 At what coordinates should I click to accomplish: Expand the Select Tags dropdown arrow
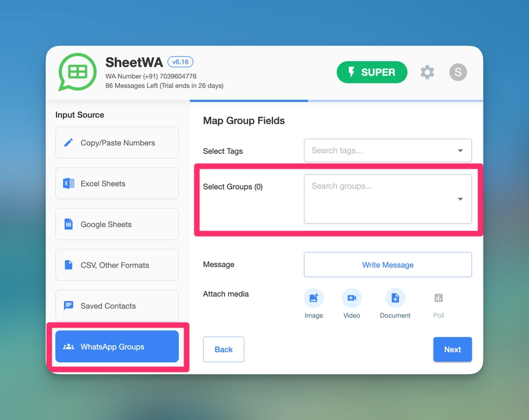[x=460, y=150]
